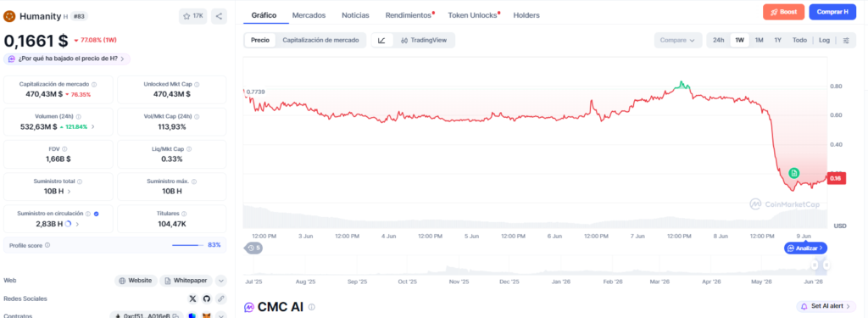Image resolution: width=868 pixels, height=318 pixels.
Task: Click the red 0.16 current price label
Action: tap(836, 178)
